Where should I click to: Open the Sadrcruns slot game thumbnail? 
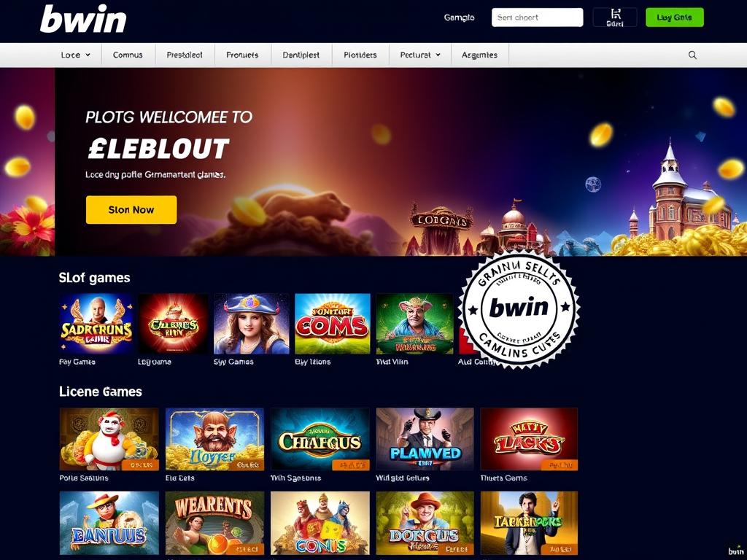tap(96, 323)
